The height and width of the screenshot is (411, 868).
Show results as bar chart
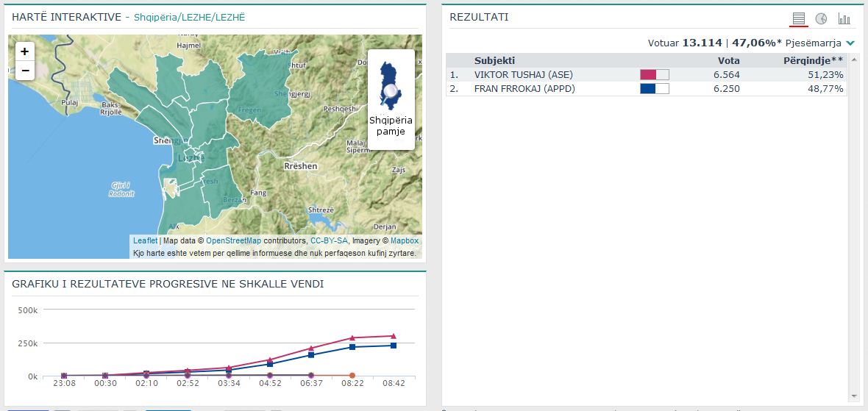[844, 18]
